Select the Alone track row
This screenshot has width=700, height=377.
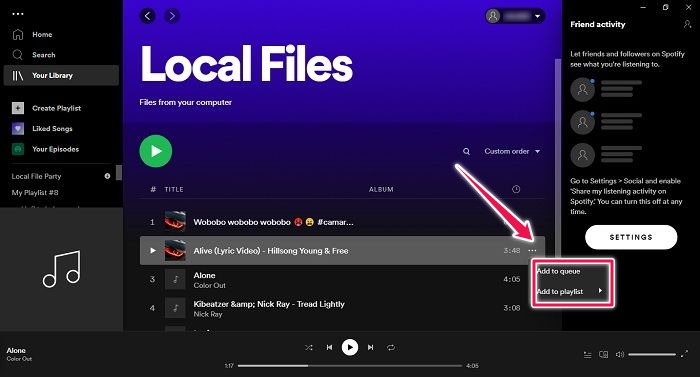pos(342,280)
